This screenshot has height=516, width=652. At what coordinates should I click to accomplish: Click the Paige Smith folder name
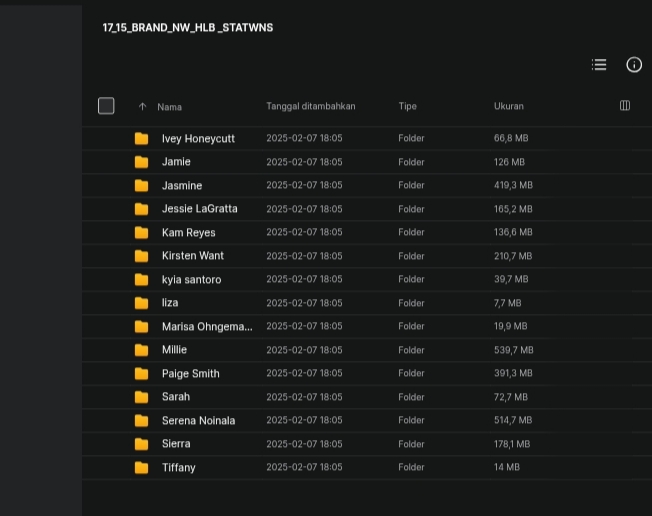tap(190, 373)
